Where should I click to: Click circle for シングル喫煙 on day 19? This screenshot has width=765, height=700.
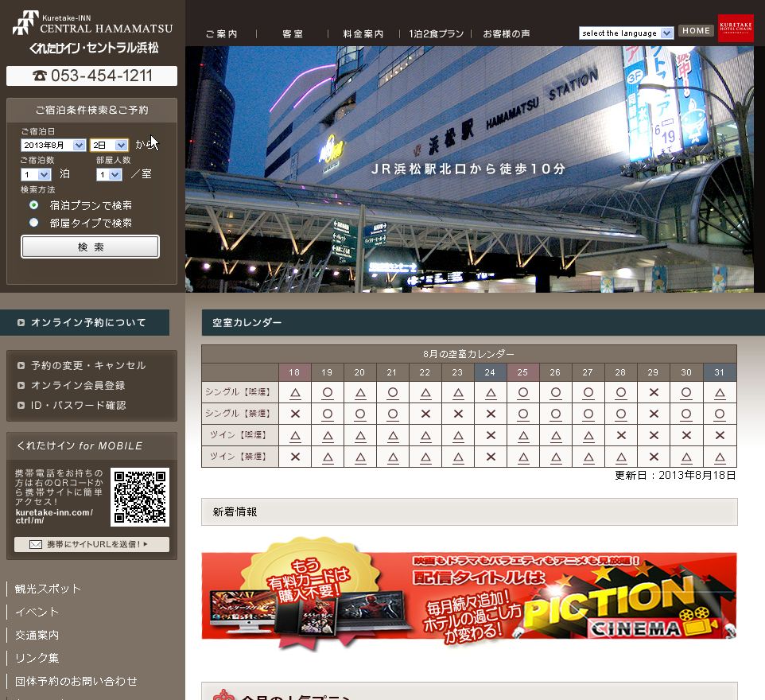pyautogui.click(x=328, y=393)
